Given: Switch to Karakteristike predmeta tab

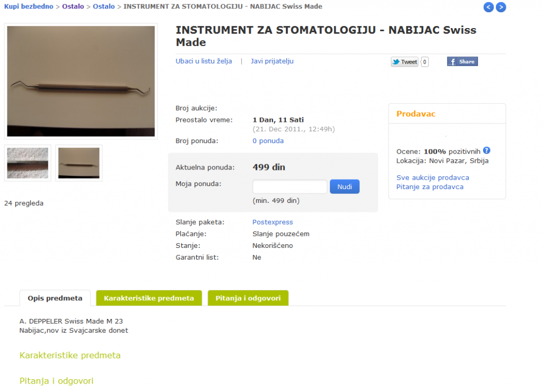Looking at the screenshot, I should pos(149,298).
